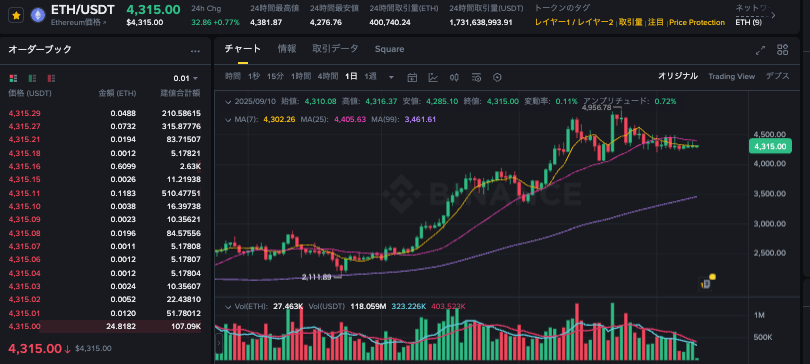
Task: Click the 4,315.27 sell order price
Action: pos(24,126)
